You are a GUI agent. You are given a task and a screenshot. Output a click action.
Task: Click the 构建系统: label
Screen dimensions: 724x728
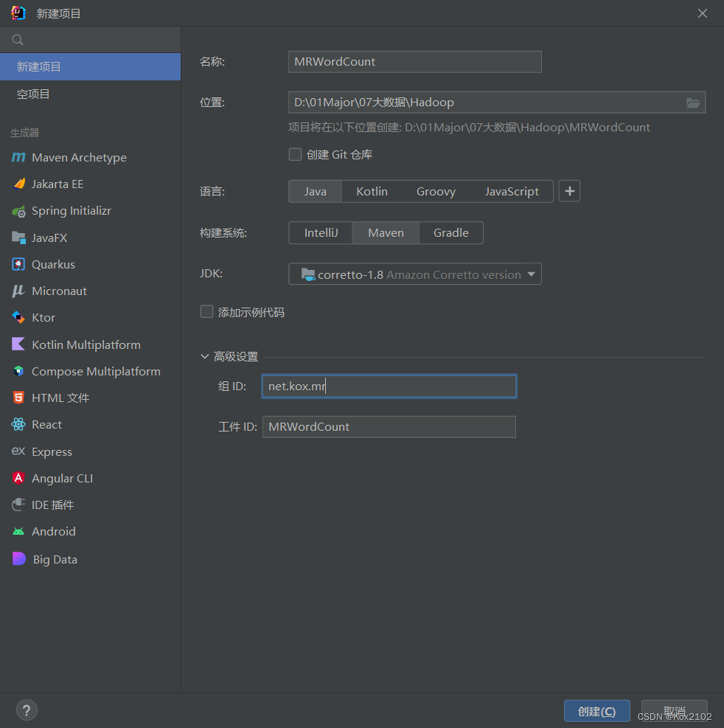point(223,232)
